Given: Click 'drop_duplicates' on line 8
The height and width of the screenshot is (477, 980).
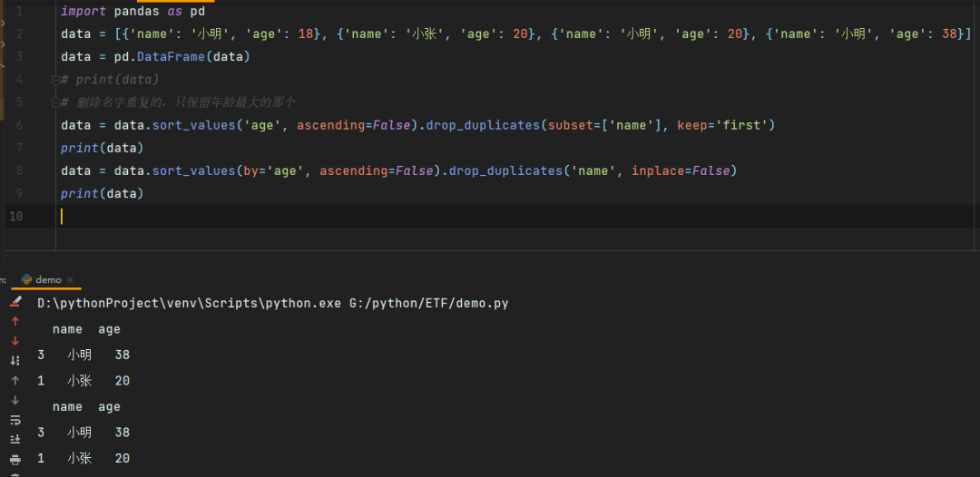Looking at the screenshot, I should coord(506,171).
